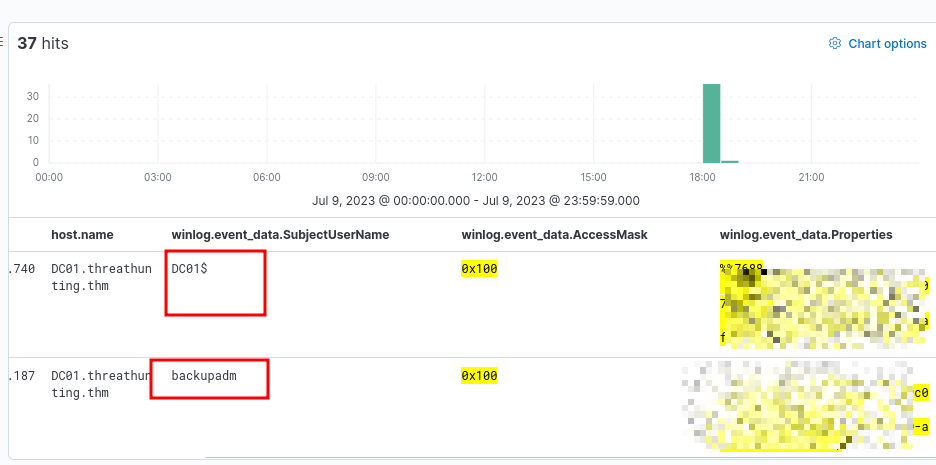Click the sidebar toggle icon beside hits count
The height and width of the screenshot is (465, 936).
3,44
